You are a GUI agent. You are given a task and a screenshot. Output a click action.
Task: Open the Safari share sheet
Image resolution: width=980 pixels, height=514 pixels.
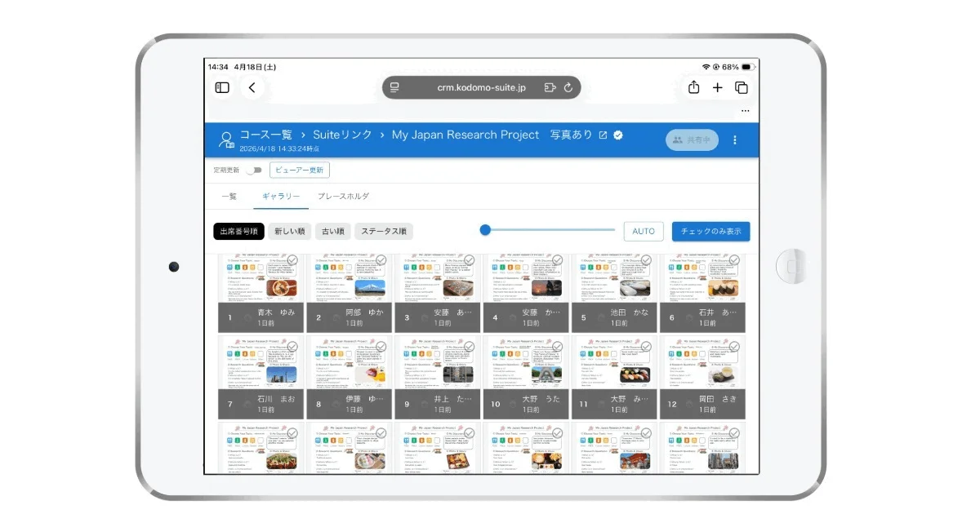coord(693,87)
